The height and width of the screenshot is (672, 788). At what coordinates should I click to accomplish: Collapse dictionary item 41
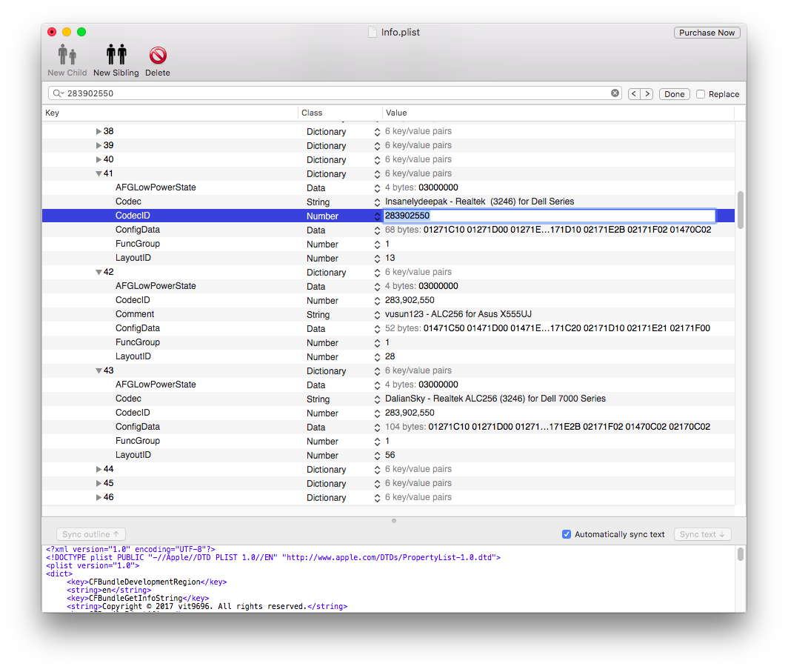(98, 173)
